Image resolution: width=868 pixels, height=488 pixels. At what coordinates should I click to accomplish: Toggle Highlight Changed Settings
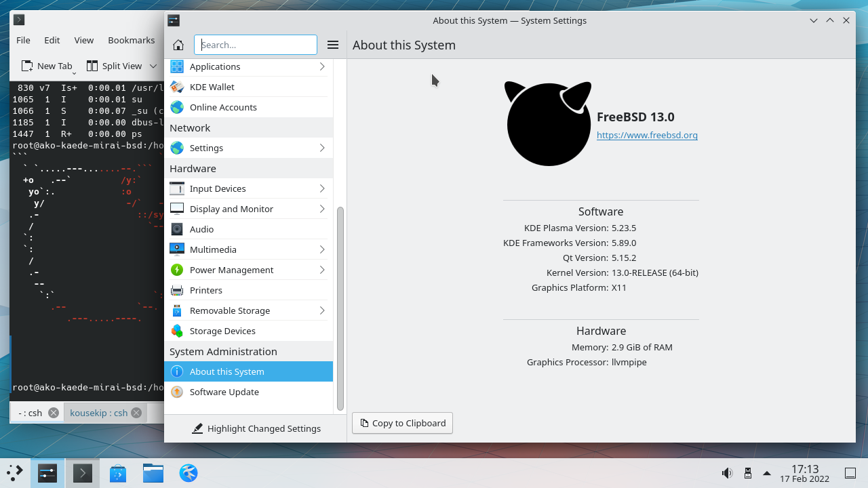pos(256,428)
